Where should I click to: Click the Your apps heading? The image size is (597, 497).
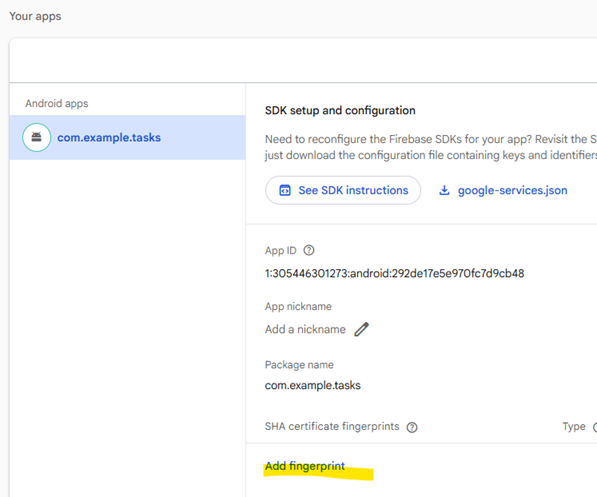(35, 16)
